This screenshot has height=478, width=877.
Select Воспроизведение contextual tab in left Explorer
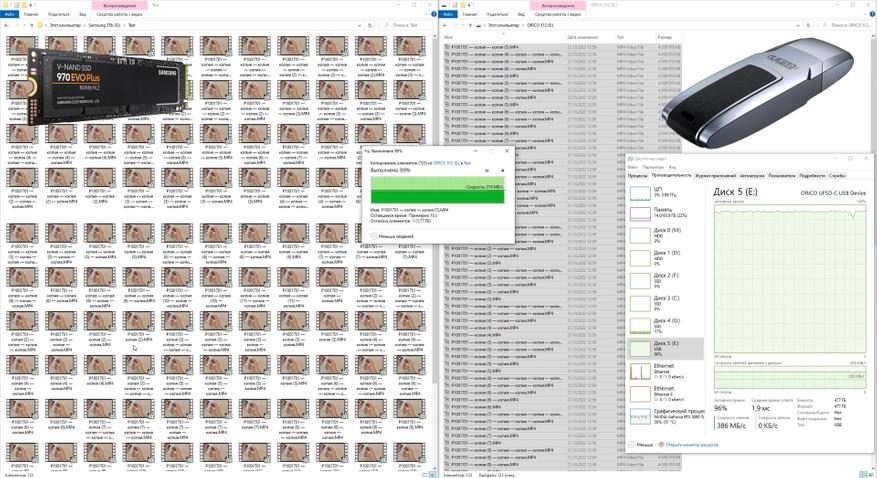coord(119,5)
